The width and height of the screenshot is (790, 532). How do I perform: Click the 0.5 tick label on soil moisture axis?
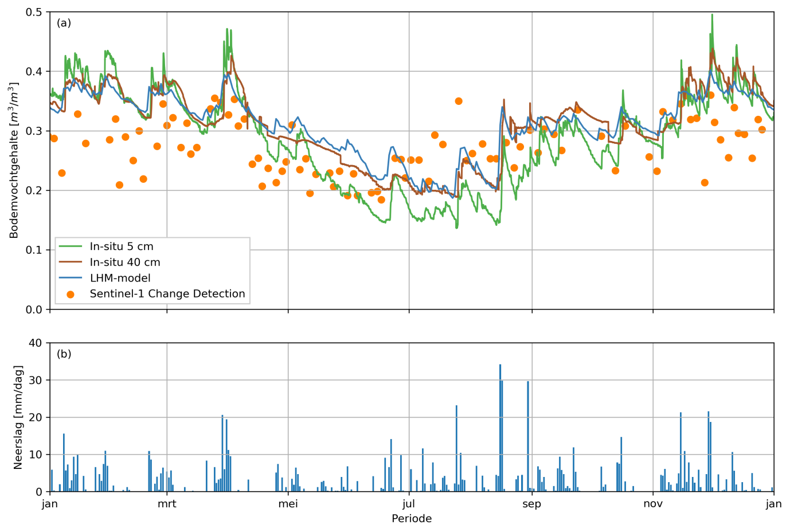(x=34, y=12)
